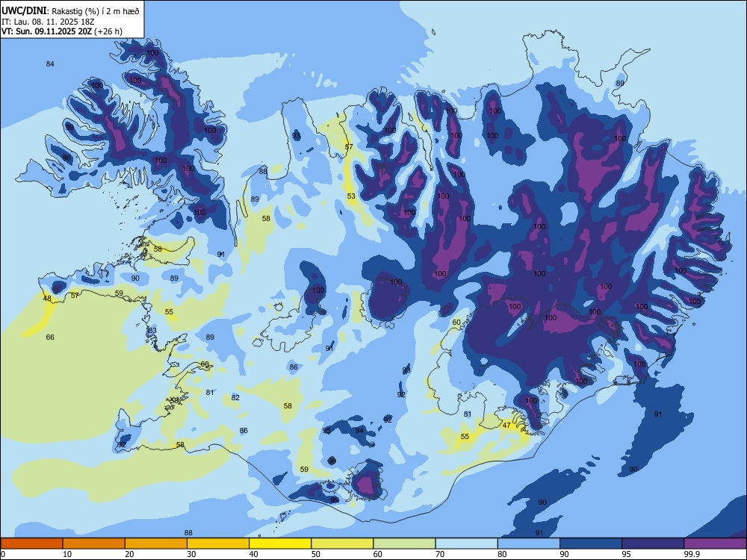The image size is (747, 560).
Task: Click the legend tick label '99.9'
Action: (691, 554)
